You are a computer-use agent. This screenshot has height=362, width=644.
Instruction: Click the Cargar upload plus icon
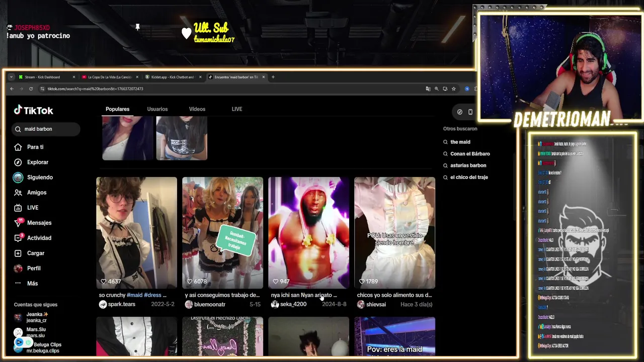(18, 253)
